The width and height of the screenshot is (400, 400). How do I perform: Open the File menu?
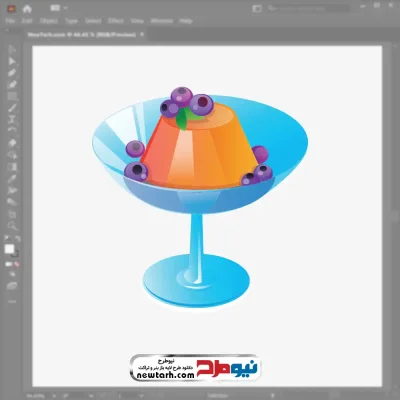pos(10,21)
